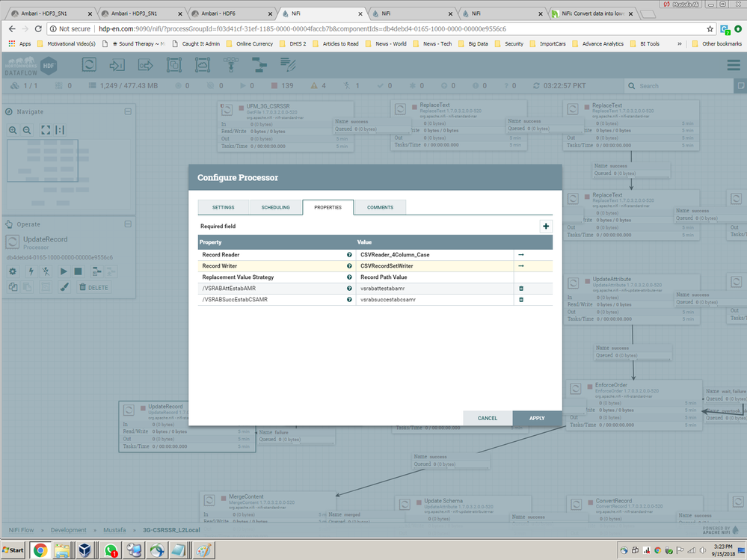Open configuration gear in Operate panel
Viewport: 747px width, 560px height.
click(13, 271)
